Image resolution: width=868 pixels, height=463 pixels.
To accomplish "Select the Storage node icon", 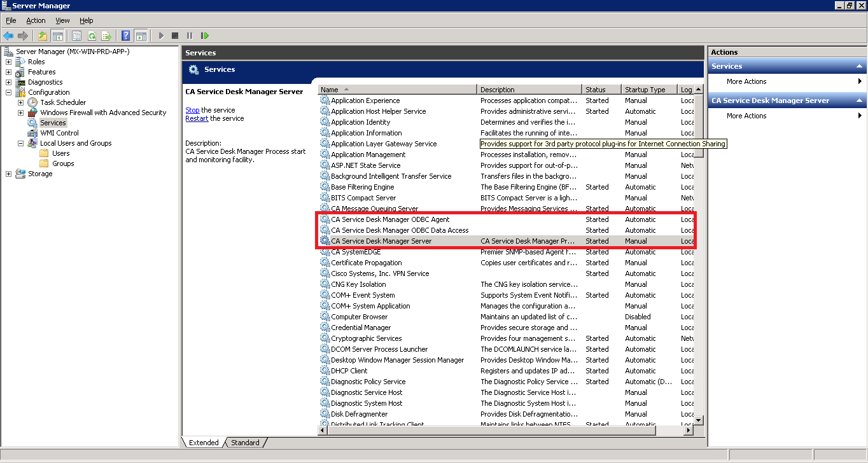I will tap(20, 174).
